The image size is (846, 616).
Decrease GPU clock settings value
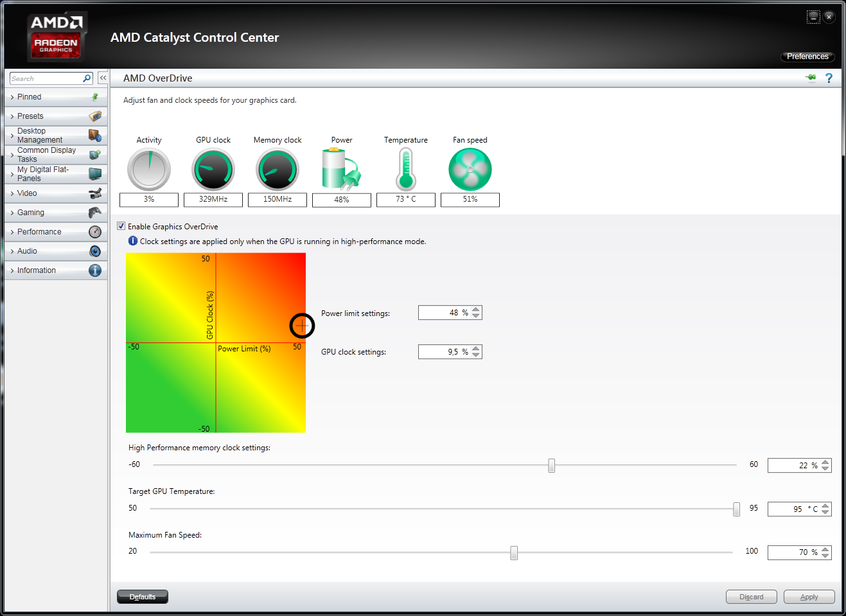476,355
